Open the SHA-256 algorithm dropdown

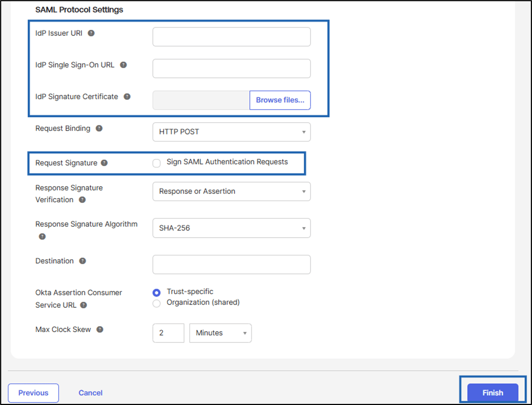point(232,228)
